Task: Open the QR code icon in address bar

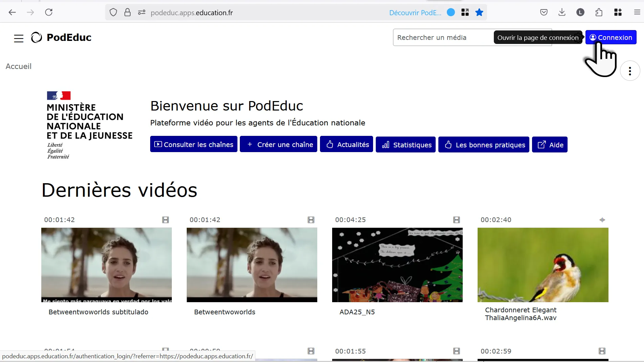Action: [465, 13]
